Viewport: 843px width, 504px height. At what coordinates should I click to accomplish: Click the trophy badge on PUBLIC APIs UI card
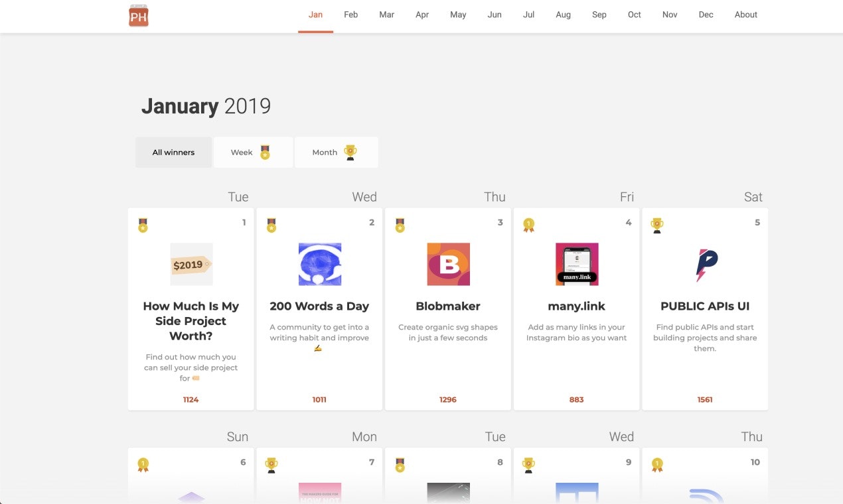coord(656,225)
